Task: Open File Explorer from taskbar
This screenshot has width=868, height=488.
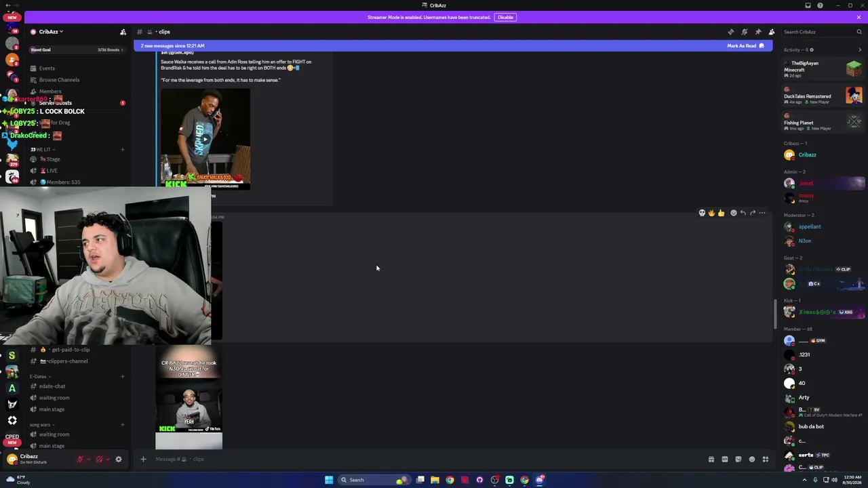Action: [435, 480]
